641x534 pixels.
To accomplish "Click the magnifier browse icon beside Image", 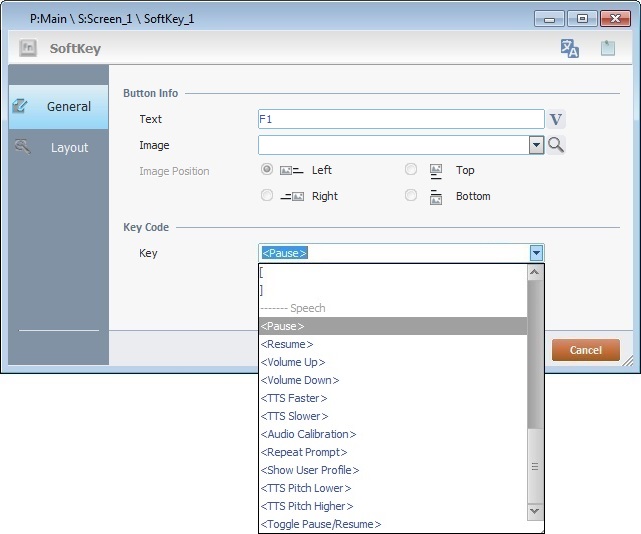I will 557,145.
